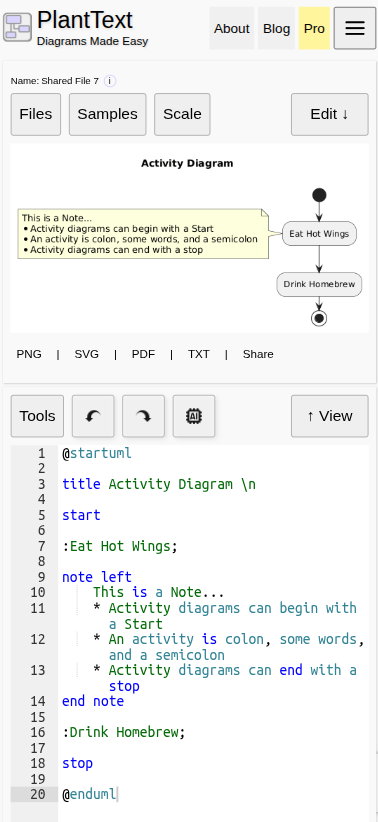
Task: Undo the last edit
Action: [x=93, y=416]
